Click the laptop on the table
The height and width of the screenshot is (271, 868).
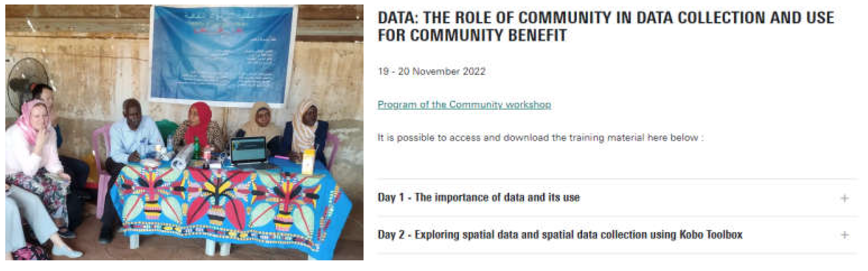(249, 152)
